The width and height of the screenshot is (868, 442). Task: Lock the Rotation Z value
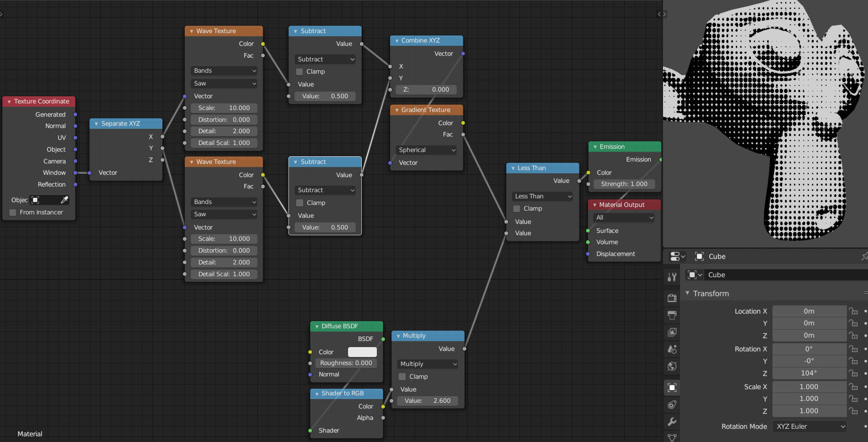(853, 373)
